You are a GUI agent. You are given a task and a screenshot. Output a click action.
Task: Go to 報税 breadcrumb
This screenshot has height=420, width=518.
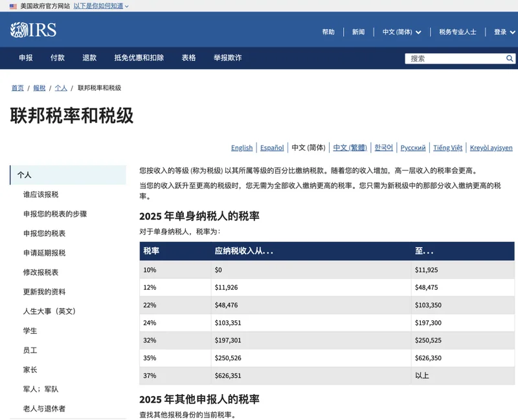[x=39, y=88]
